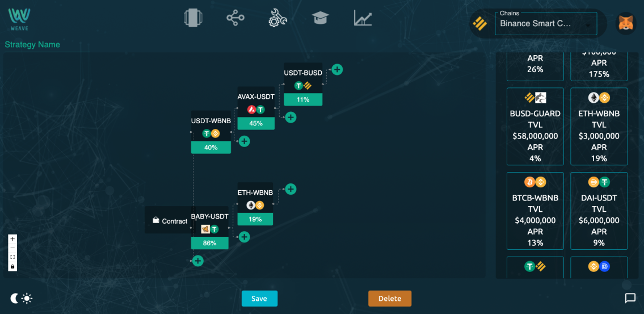Click the Weave logo
This screenshot has height=314, width=644.
(x=19, y=19)
